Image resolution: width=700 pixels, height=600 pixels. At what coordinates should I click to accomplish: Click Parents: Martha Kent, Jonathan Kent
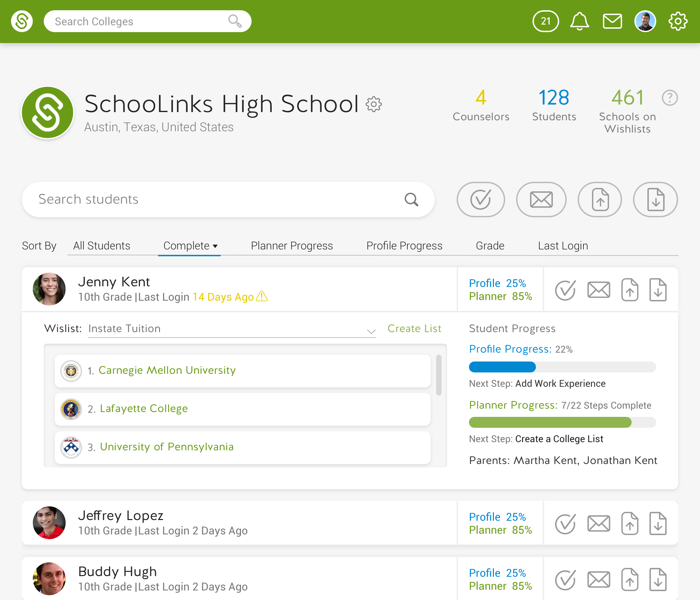[563, 460]
